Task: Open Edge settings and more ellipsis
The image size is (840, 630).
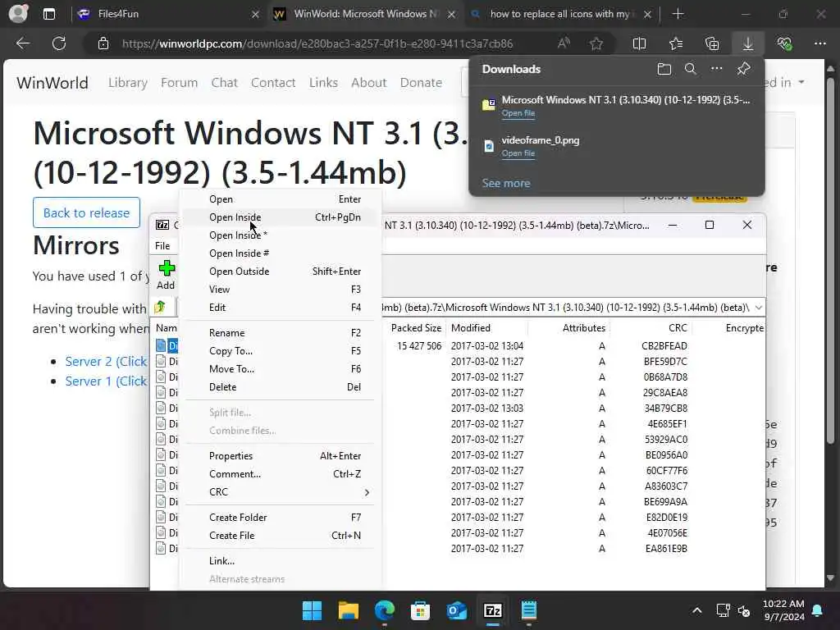Action: [819, 43]
